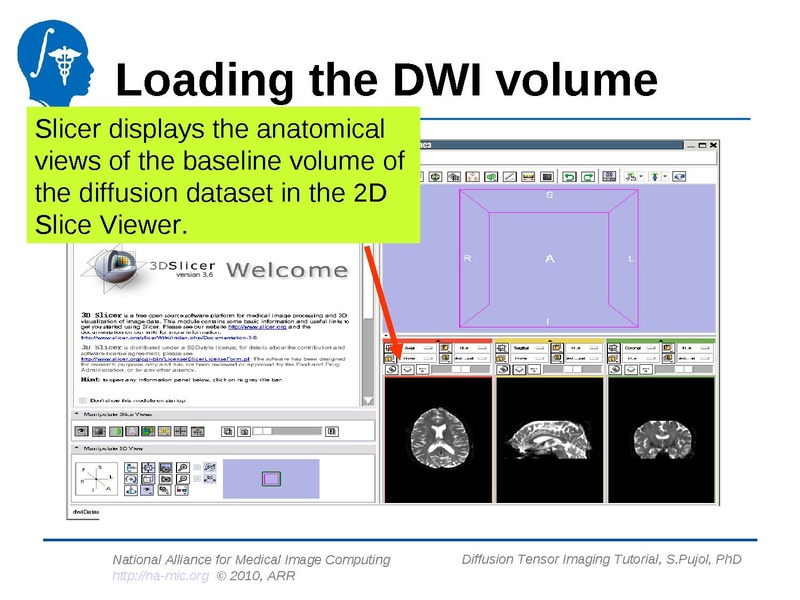Click the axis orientation widget in Manipulate 3D View
This screenshot has width=800, height=600.
(96, 479)
